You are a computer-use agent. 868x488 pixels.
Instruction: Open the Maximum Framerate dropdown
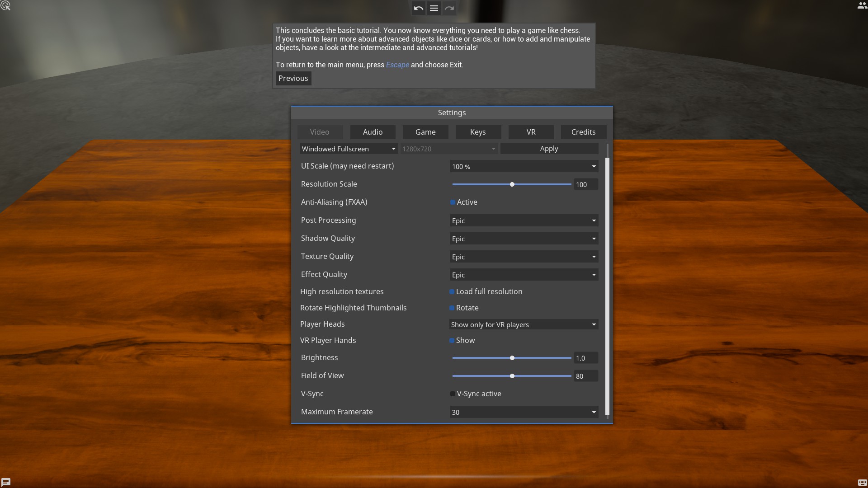(524, 412)
